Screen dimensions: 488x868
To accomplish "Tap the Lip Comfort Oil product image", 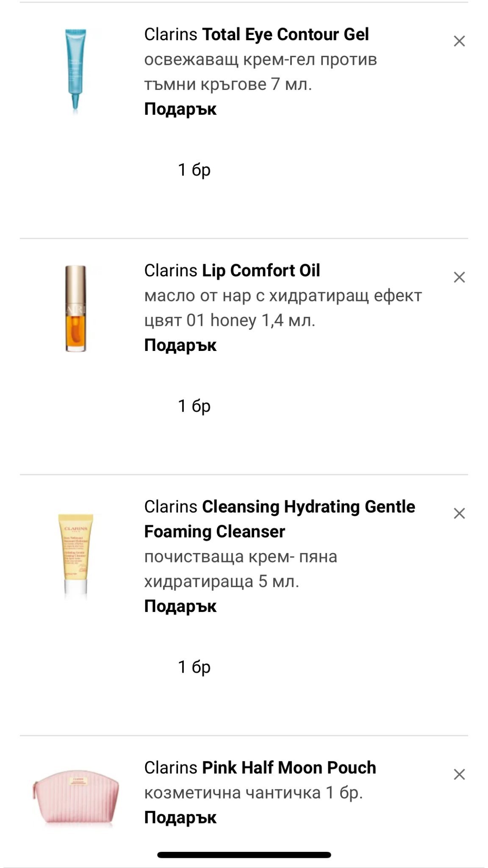I will 76,308.
